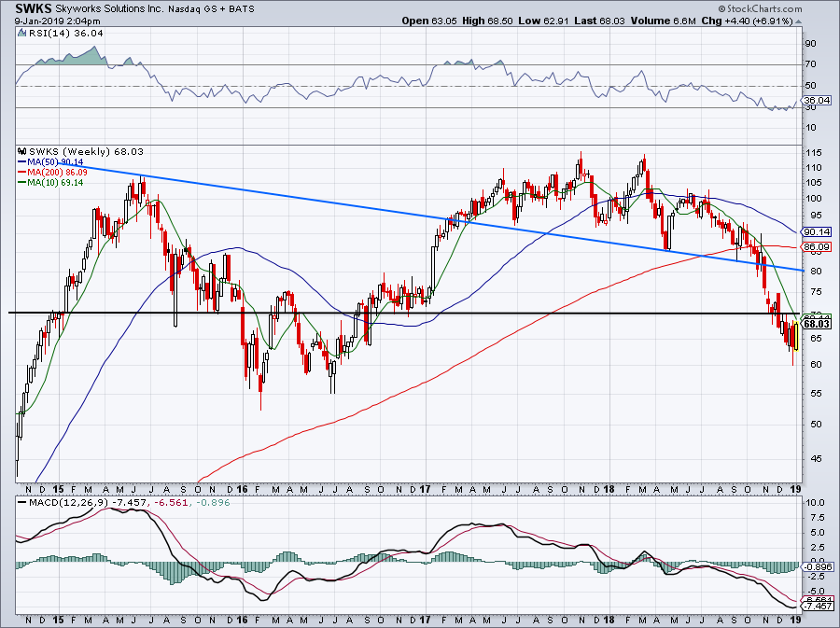Image resolution: width=840 pixels, height=628 pixels.
Task: Click the Volume 6.6M value
Action: (x=664, y=21)
